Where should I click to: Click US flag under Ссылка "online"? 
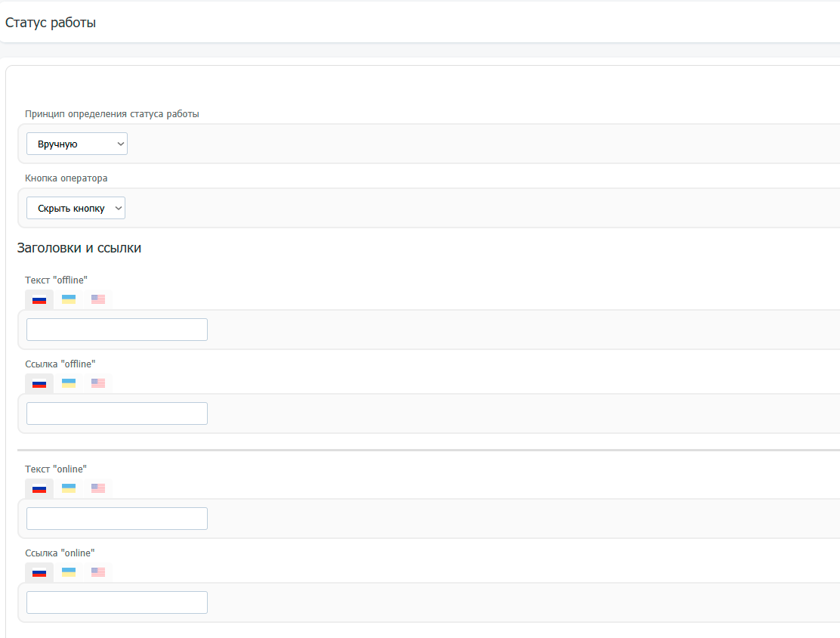(x=98, y=572)
